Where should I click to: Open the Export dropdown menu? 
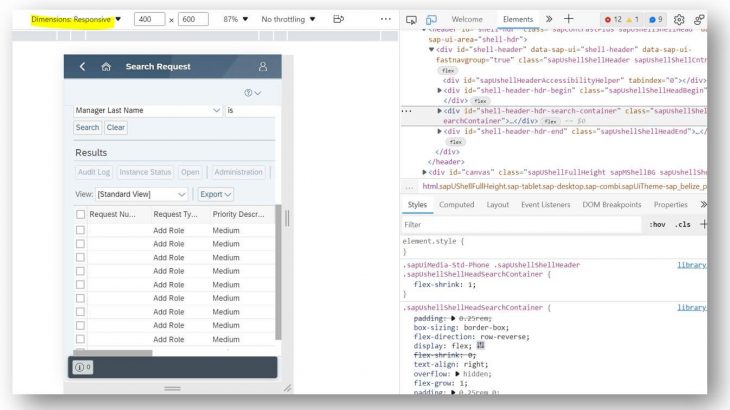point(215,194)
